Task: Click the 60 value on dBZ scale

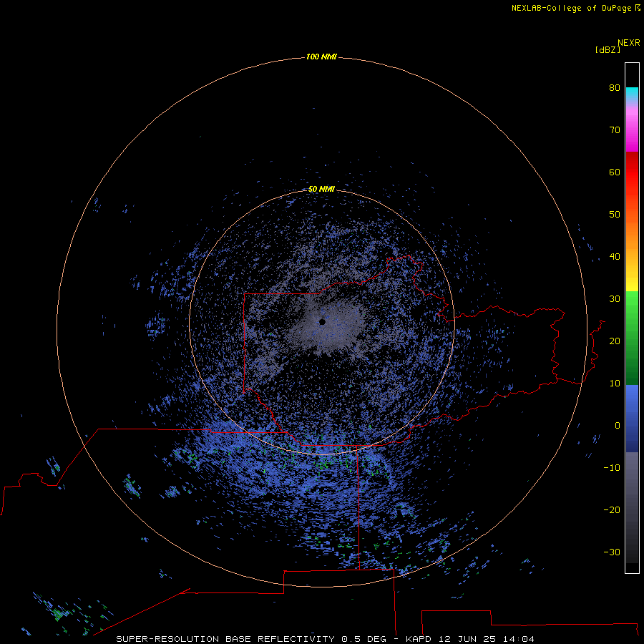Action: (615, 172)
